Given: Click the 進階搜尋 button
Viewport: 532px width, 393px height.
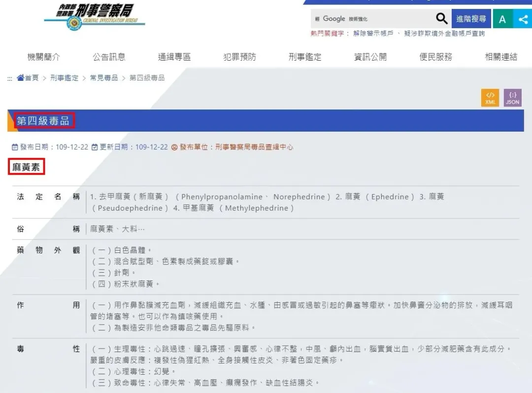Looking at the screenshot, I should click(471, 19).
